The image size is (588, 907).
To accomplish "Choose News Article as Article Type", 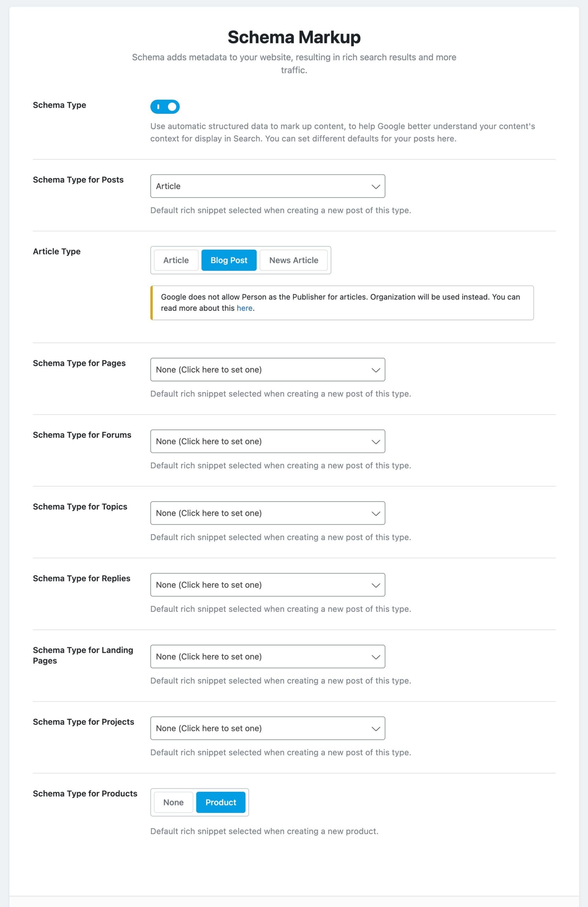I will [293, 260].
